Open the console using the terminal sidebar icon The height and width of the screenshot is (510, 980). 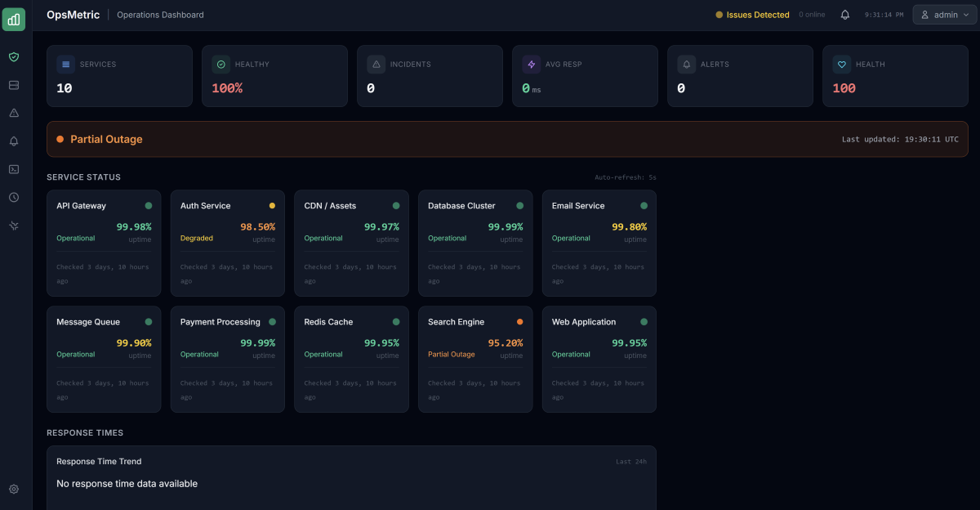pos(13,169)
